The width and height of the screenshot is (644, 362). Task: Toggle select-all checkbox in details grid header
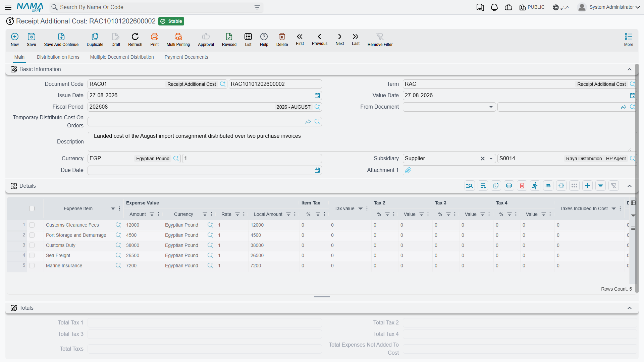(x=32, y=208)
